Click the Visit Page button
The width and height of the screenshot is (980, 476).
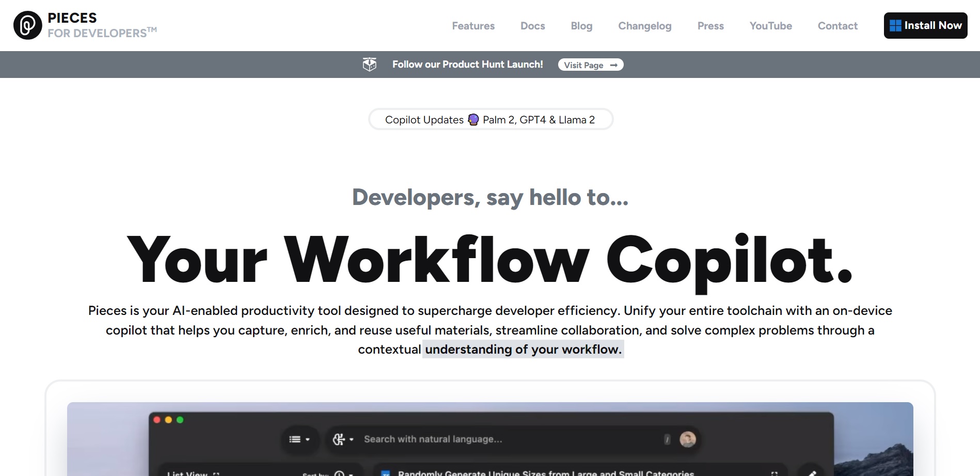coord(591,65)
